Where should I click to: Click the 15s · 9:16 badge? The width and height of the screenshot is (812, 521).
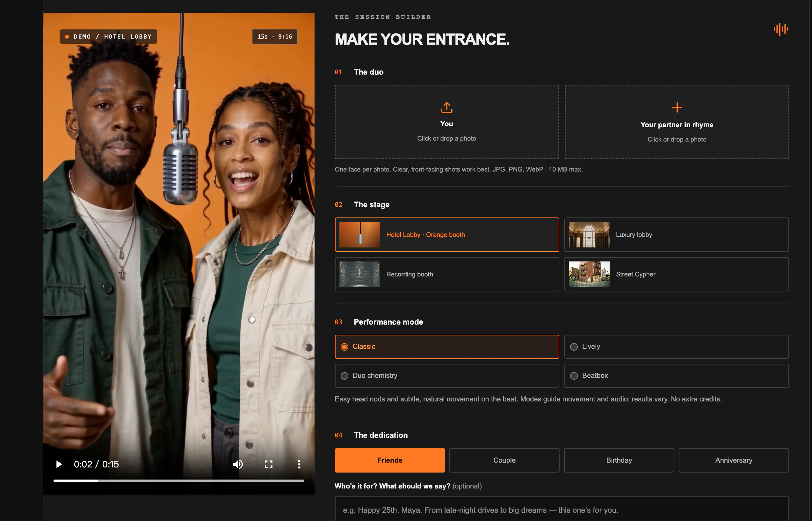click(275, 37)
